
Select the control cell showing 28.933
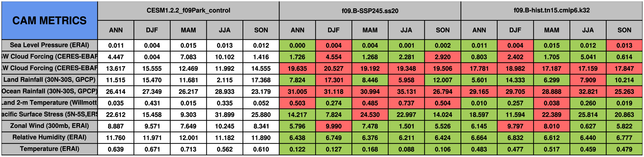tap(225, 92)
